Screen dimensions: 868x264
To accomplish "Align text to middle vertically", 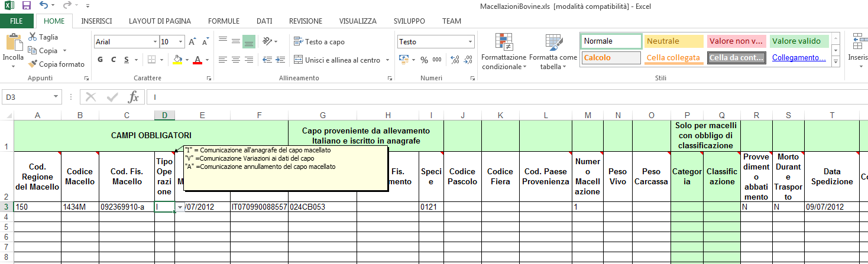I will click(x=236, y=41).
